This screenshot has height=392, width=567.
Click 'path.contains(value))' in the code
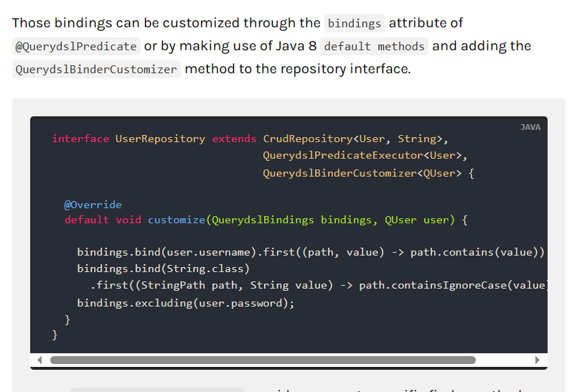tap(477, 252)
